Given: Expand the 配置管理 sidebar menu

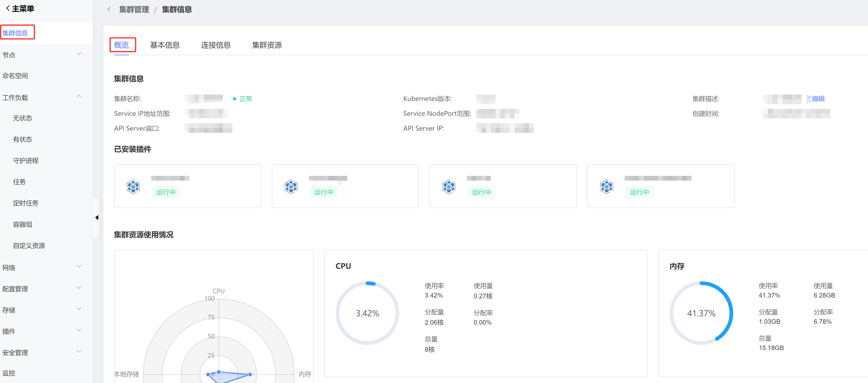Looking at the screenshot, I should click(x=79, y=288).
